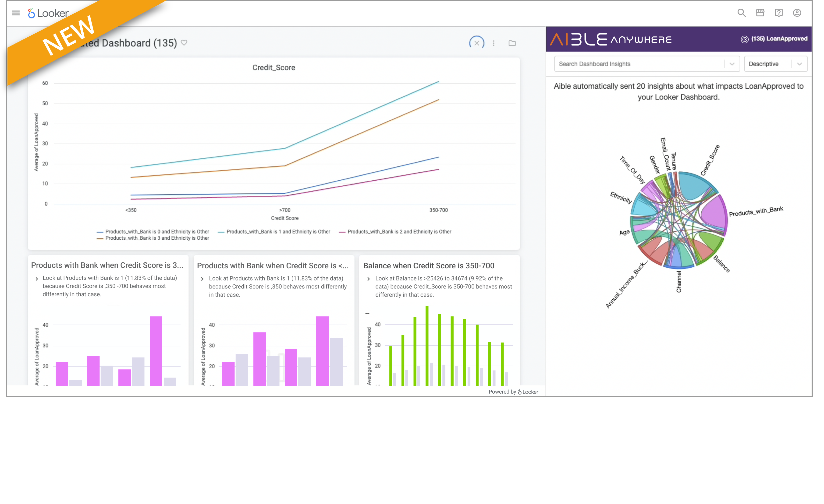Click tile title Products with Bank when Credit Score is 3...
824x504 pixels.
click(x=107, y=265)
